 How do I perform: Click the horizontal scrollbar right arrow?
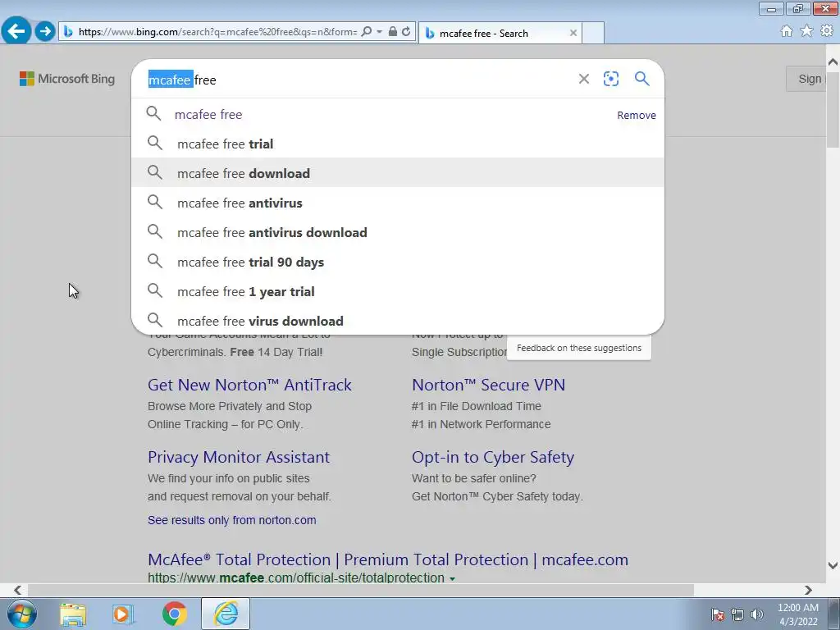pos(808,590)
